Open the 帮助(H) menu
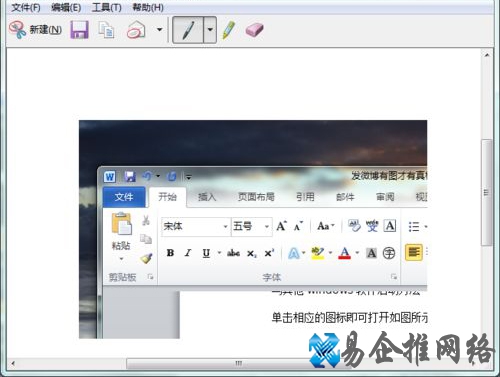 148,7
